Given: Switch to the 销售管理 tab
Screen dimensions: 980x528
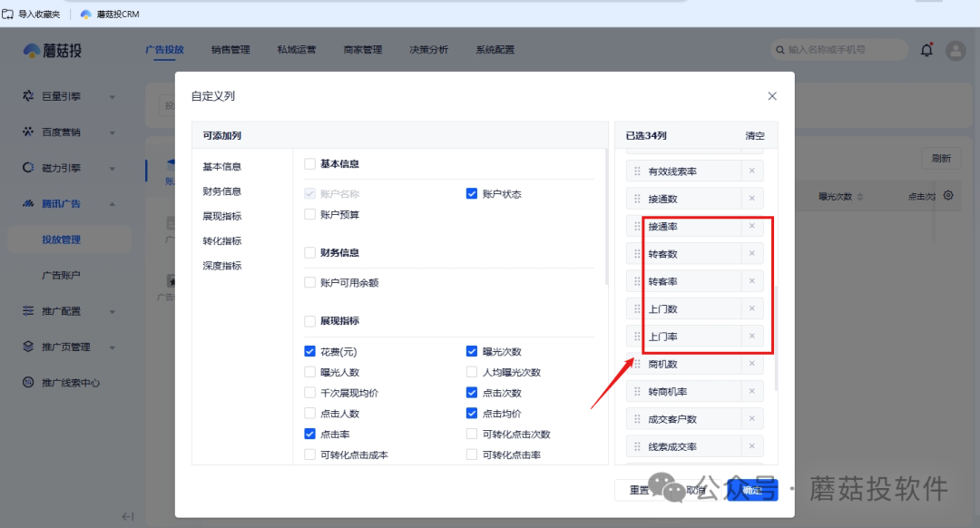Looking at the screenshot, I should click(230, 50).
